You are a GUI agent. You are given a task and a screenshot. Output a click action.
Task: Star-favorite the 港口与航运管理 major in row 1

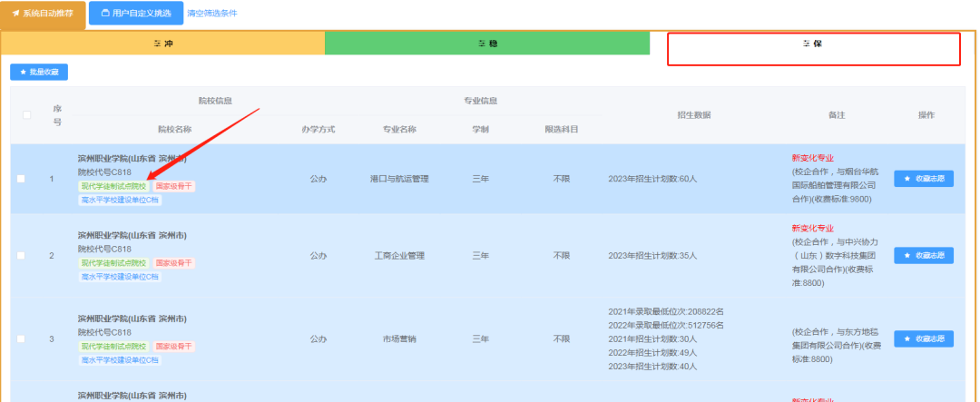coord(923,179)
